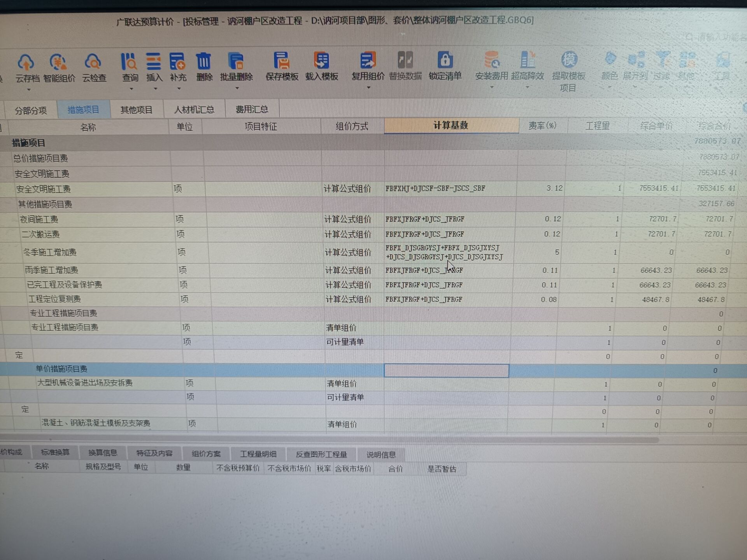This screenshot has width=747, height=560.
Task: Click the 云存档 cloud save icon
Action: (26, 62)
